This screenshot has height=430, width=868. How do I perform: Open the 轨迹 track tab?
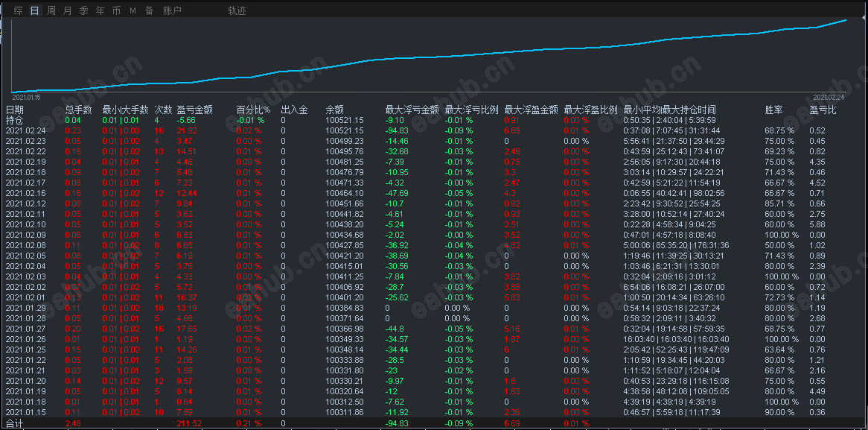(237, 10)
